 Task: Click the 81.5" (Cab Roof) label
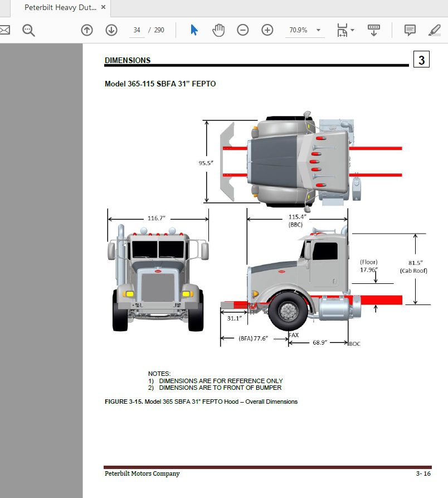click(x=414, y=267)
